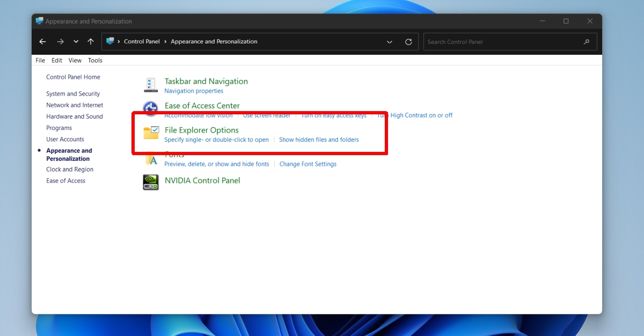
Task: Open the NVIDIA Control Panel icon
Action: tap(151, 182)
